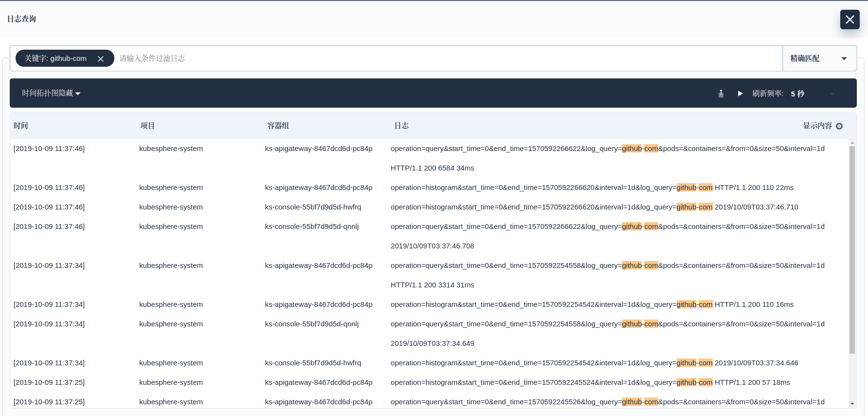The height and width of the screenshot is (416, 868).
Task: Select the log ending '2019/10/09T03:37:34.646'
Action: click(595, 363)
